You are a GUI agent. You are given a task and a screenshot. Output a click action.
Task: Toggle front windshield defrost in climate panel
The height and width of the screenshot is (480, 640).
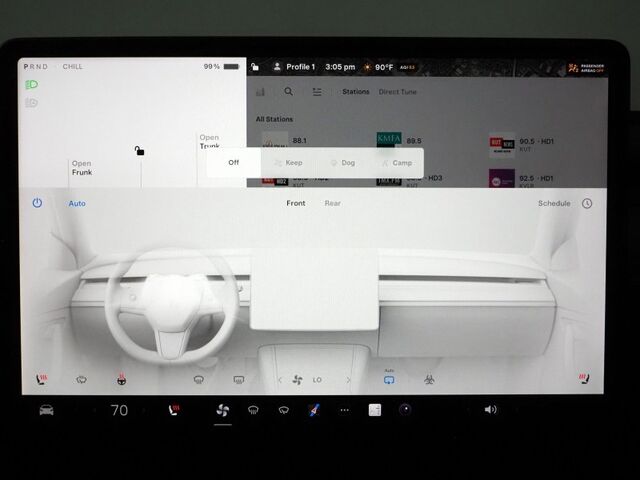pyautogui.click(x=199, y=380)
